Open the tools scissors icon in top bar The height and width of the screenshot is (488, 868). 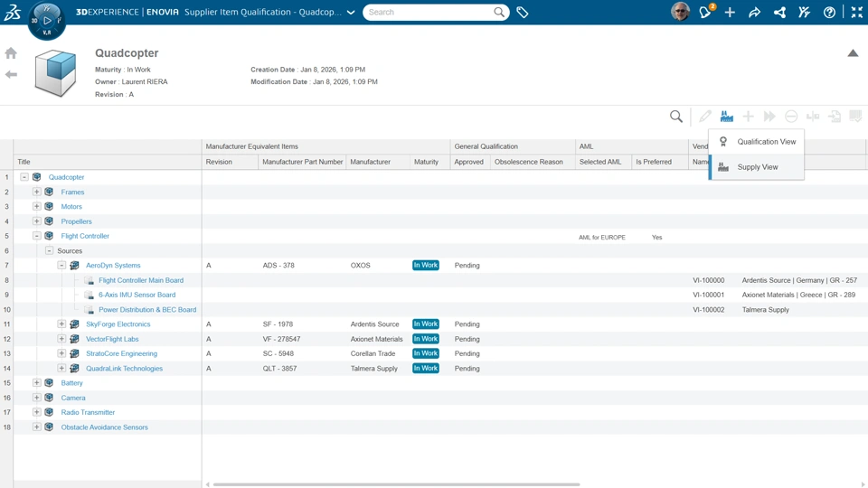[805, 12]
